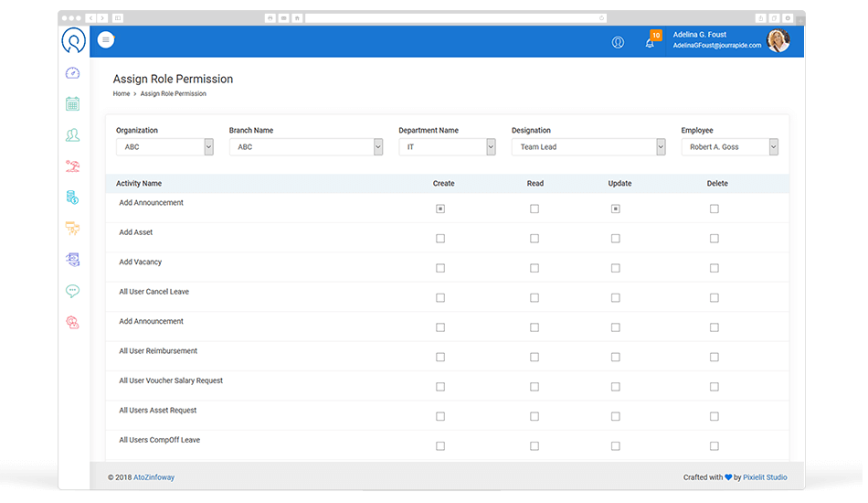
Task: Click the browser print icon
Action: click(270, 18)
